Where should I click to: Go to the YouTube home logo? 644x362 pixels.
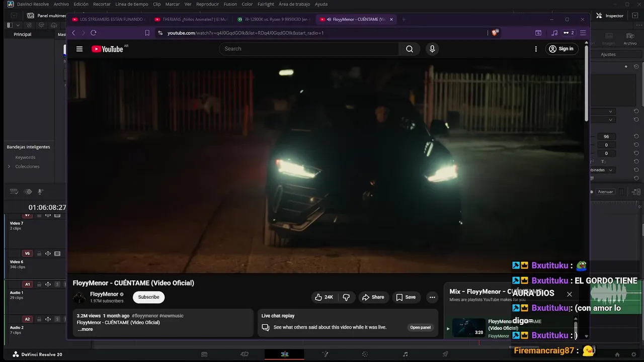click(107, 49)
